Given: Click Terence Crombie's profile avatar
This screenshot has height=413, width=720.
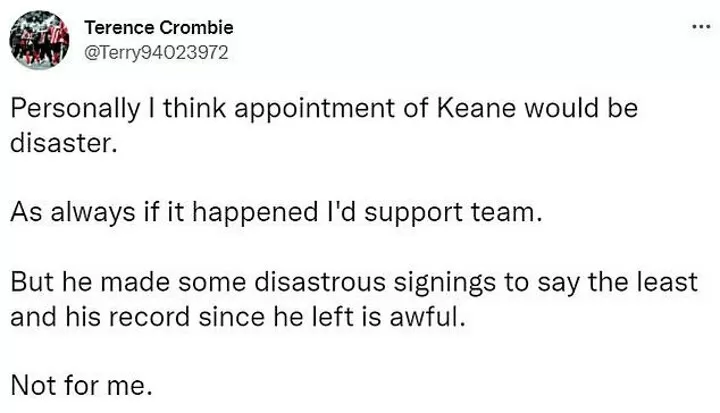Looking at the screenshot, I should tap(39, 39).
